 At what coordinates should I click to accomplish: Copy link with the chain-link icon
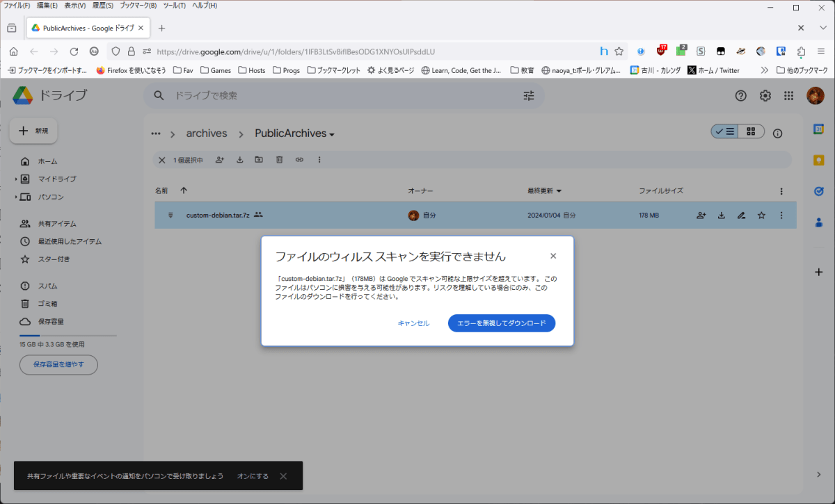click(299, 159)
